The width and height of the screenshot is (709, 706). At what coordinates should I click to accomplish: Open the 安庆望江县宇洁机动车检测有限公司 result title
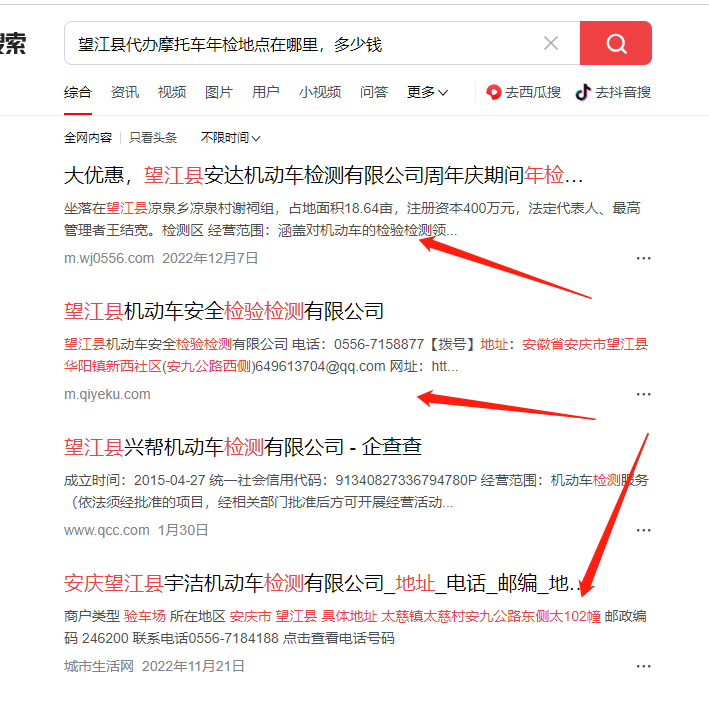tap(323, 583)
